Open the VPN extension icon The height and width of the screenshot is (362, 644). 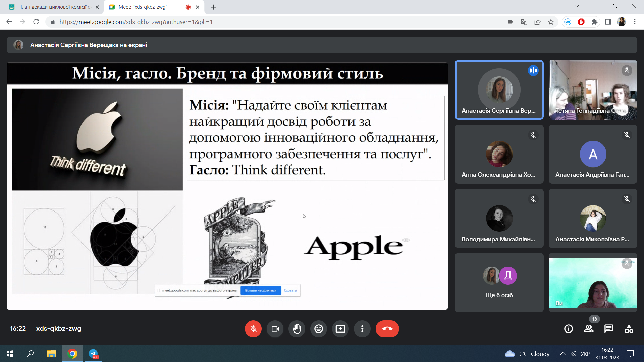(568, 22)
